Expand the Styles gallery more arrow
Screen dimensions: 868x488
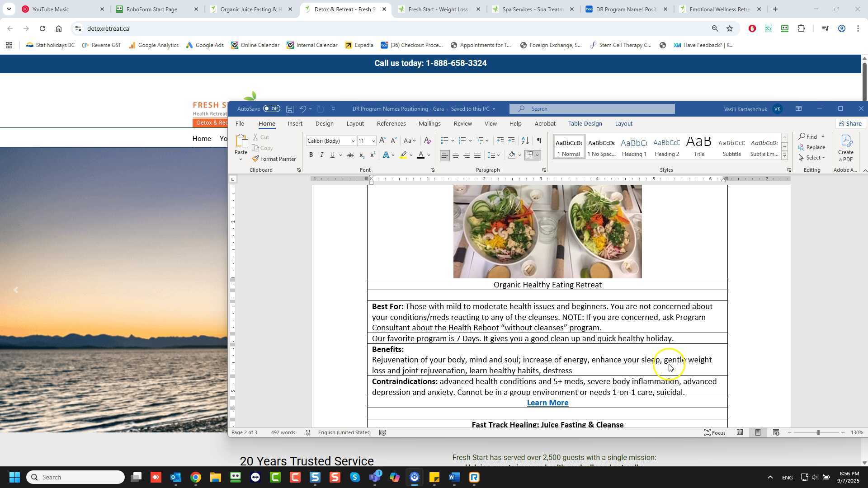pyautogui.click(x=784, y=156)
